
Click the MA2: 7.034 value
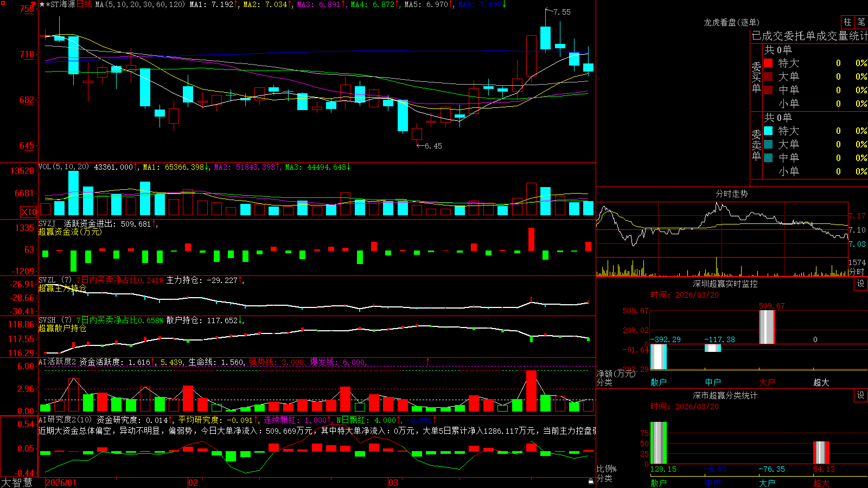pyautogui.click(x=267, y=4)
